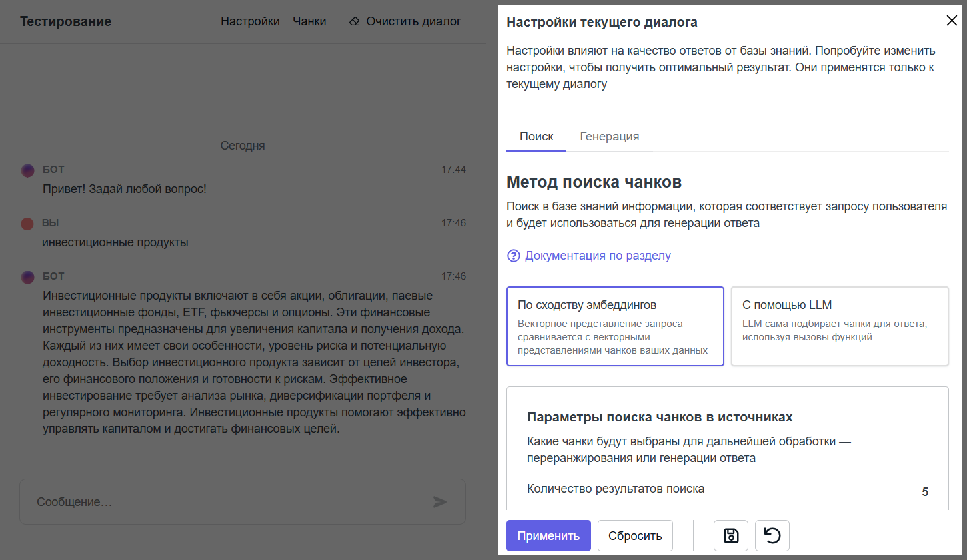
Task: Click the Параметры поиска чанков в источниках heading
Action: pos(660,417)
